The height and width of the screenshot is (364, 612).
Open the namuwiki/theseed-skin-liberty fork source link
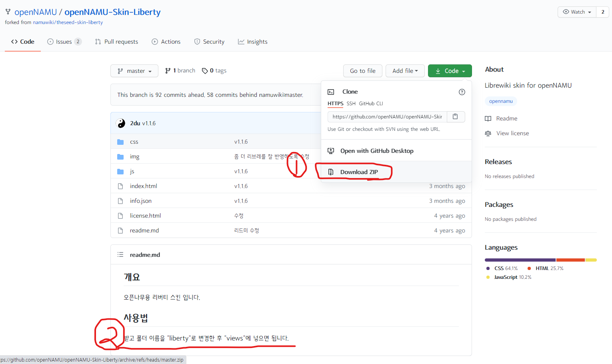[68, 22]
